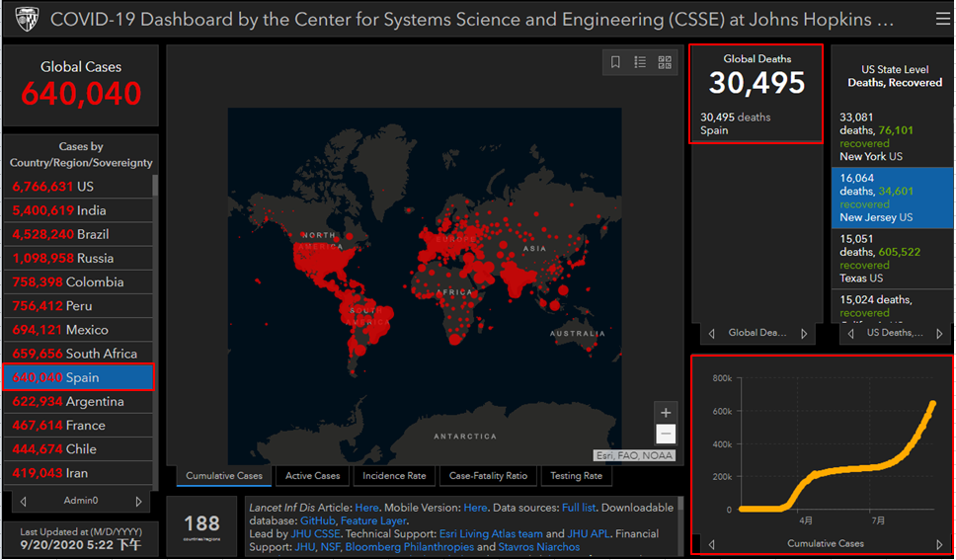This screenshot has width=956, height=560.
Task: Open the GitHub database link
Action: pyautogui.click(x=317, y=520)
